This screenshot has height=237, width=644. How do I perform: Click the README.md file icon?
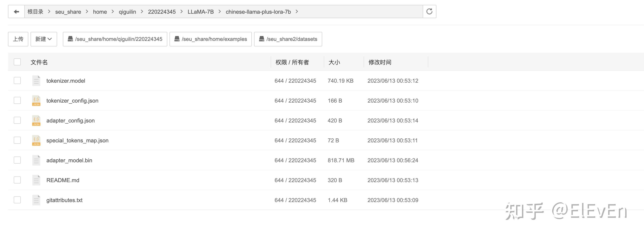click(x=36, y=180)
